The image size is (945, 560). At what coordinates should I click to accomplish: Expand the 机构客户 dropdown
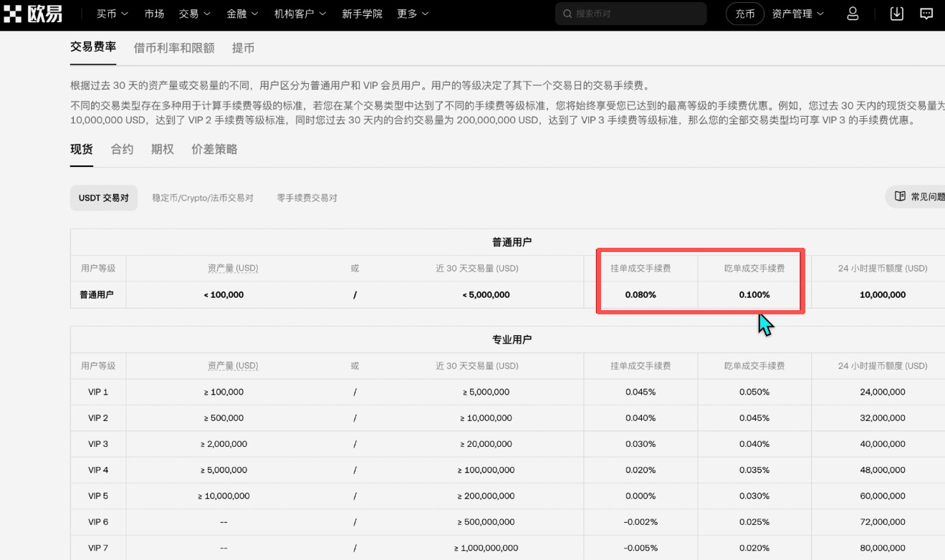(x=299, y=13)
